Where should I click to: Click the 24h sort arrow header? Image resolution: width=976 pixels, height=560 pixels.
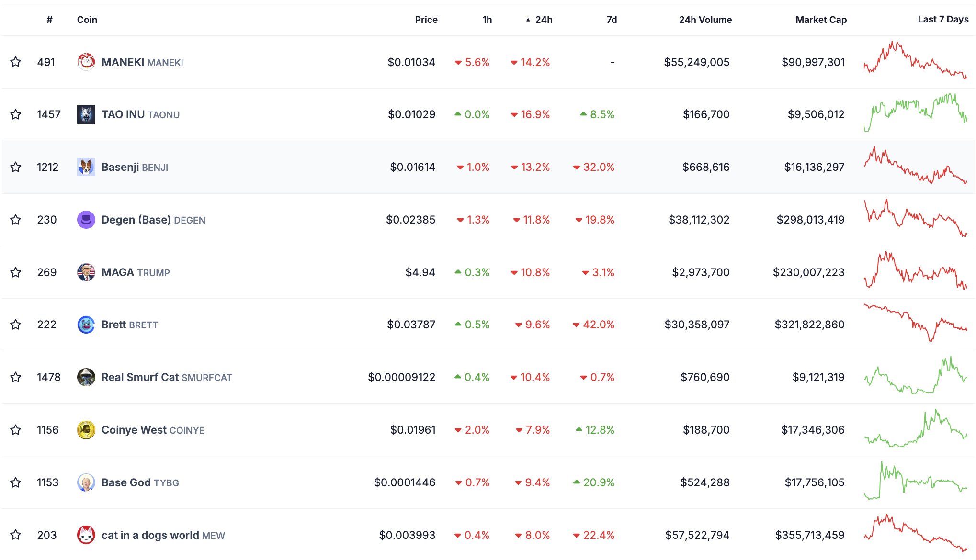point(539,20)
